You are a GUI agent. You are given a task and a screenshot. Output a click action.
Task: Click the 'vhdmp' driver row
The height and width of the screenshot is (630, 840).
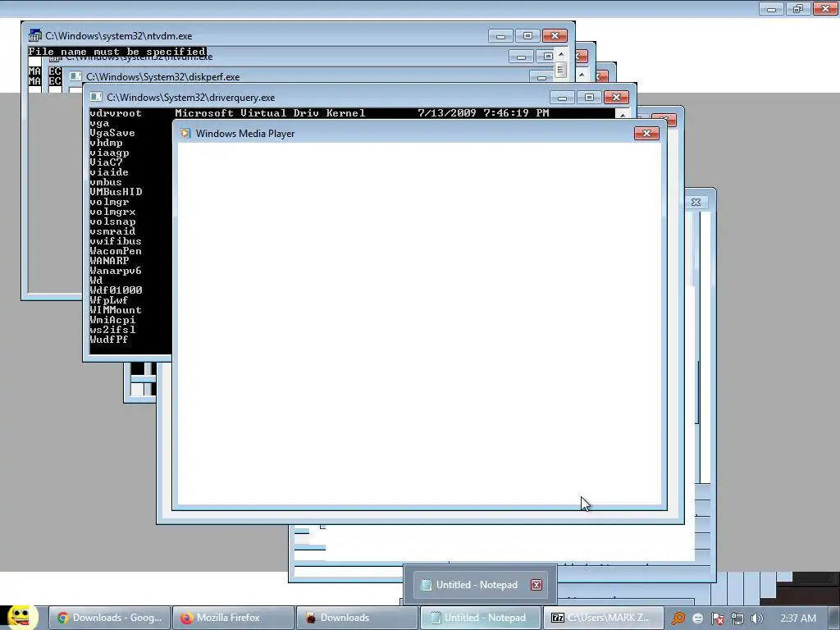(x=106, y=143)
